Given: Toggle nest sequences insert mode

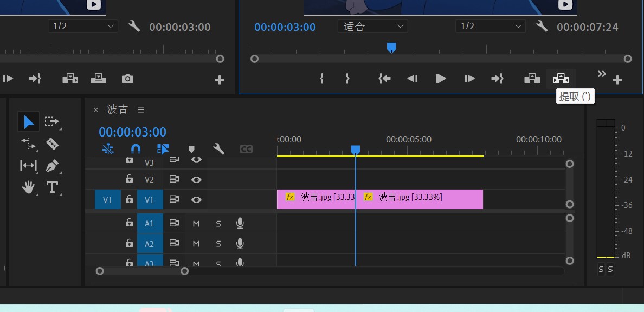Looking at the screenshot, I should [108, 149].
